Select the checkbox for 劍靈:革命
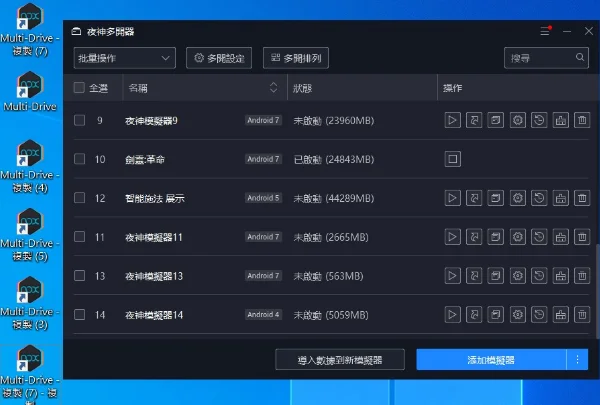Image resolution: width=600 pixels, height=405 pixels. pos(80,159)
